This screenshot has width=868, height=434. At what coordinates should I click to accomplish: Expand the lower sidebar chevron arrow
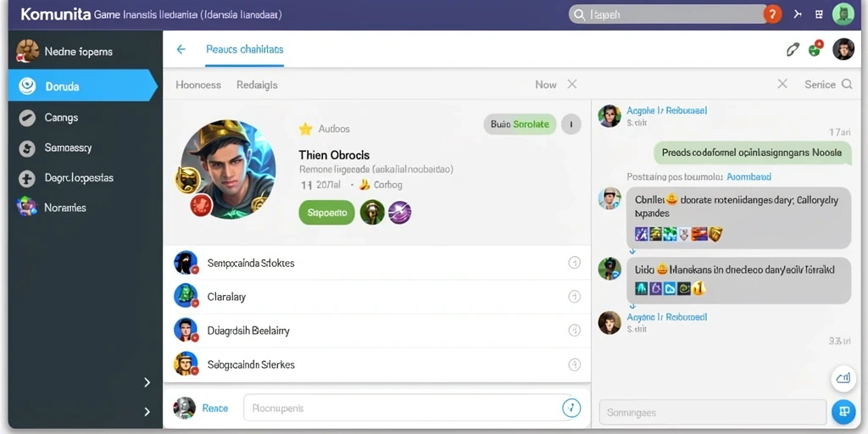(x=147, y=411)
